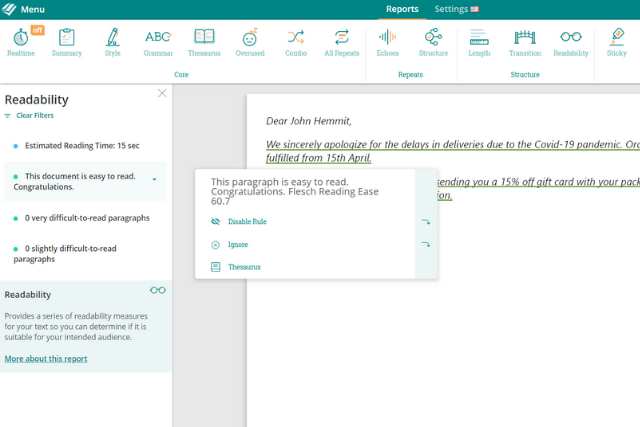This screenshot has height=427, width=640.
Task: Choose Ignore in popup
Action: pyautogui.click(x=238, y=245)
